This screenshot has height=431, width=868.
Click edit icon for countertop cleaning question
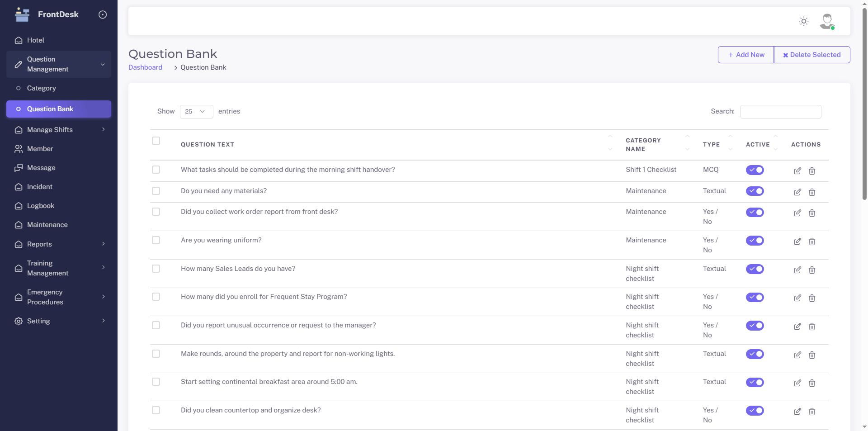click(797, 412)
